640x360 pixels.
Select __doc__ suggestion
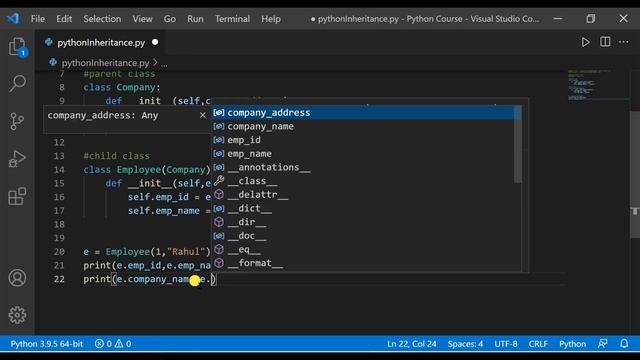[x=363, y=236]
